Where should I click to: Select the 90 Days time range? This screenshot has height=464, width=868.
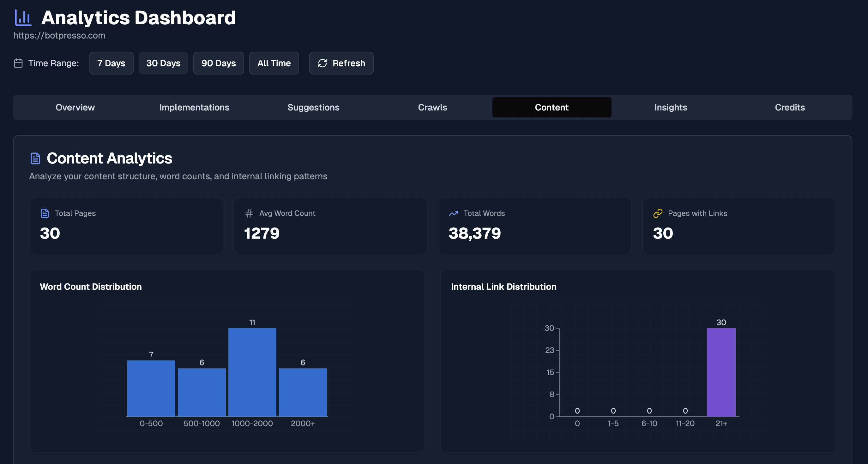tap(218, 63)
